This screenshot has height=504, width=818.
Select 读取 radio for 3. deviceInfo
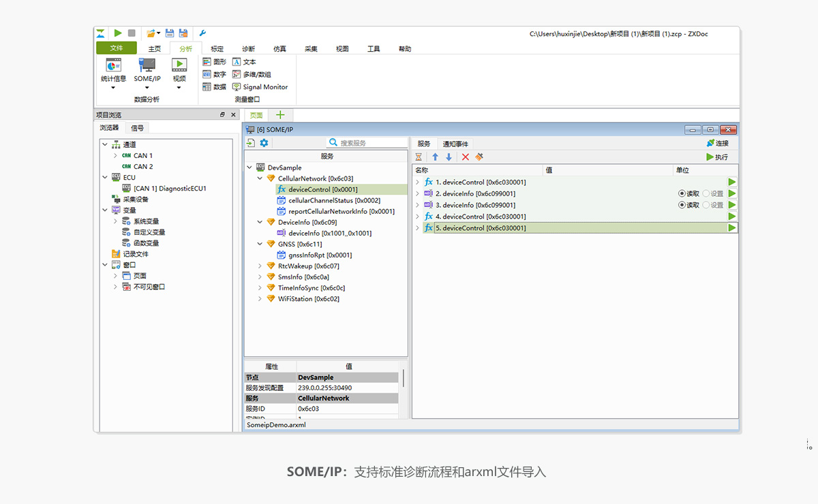click(x=682, y=205)
